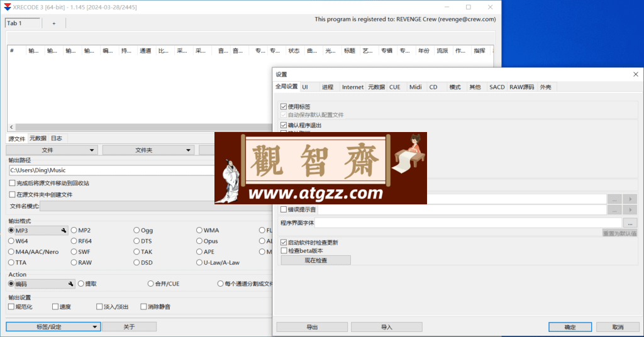Select the MP2 output format

[x=74, y=230]
